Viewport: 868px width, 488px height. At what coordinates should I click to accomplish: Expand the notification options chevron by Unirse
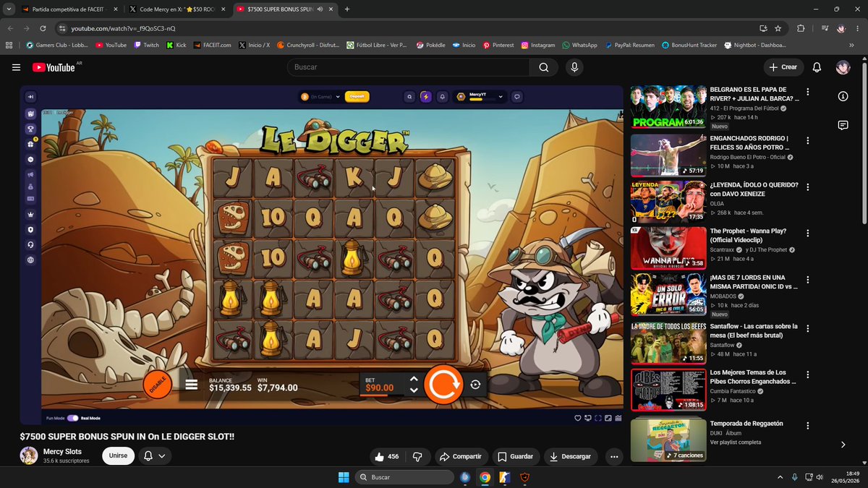pos(162,456)
